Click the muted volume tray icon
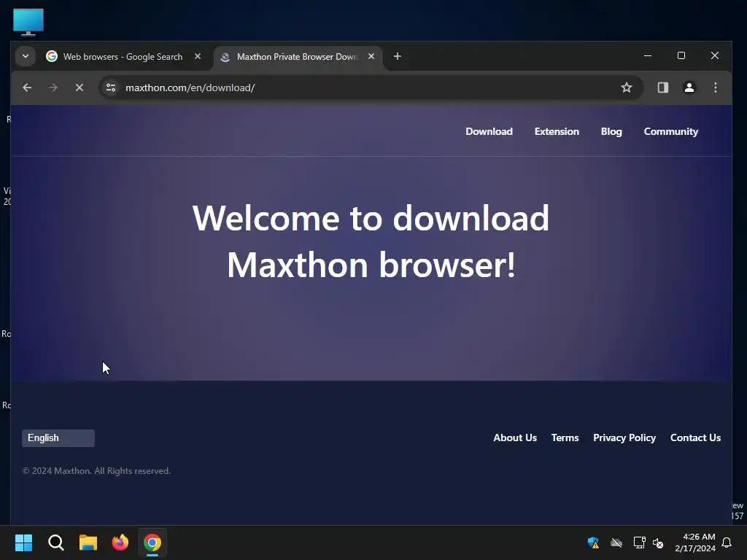The width and height of the screenshot is (747, 560). [x=659, y=542]
